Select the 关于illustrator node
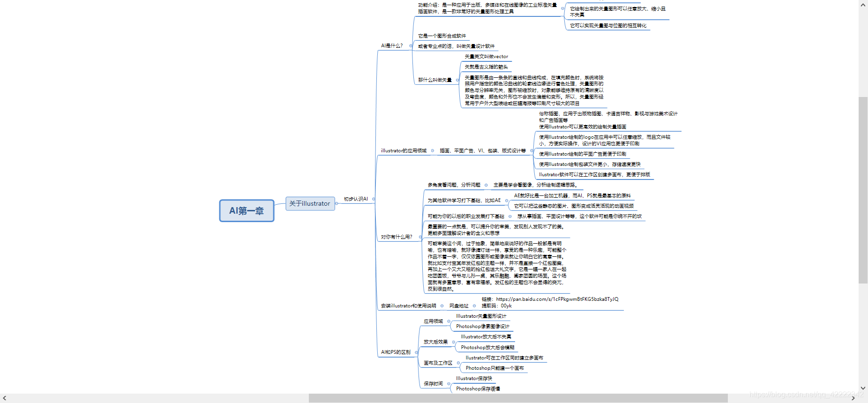The height and width of the screenshot is (403, 868). (x=310, y=203)
